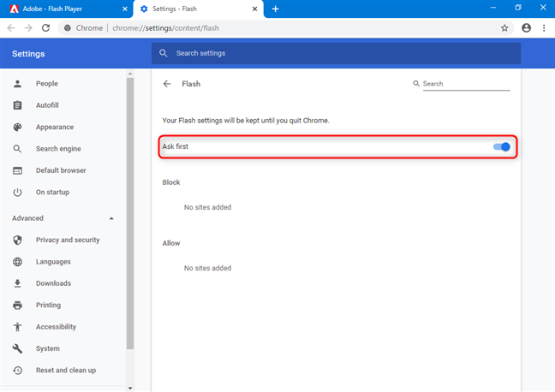Click the sidebar scrollbar thumb
This screenshot has width=555, height=392.
point(130,213)
